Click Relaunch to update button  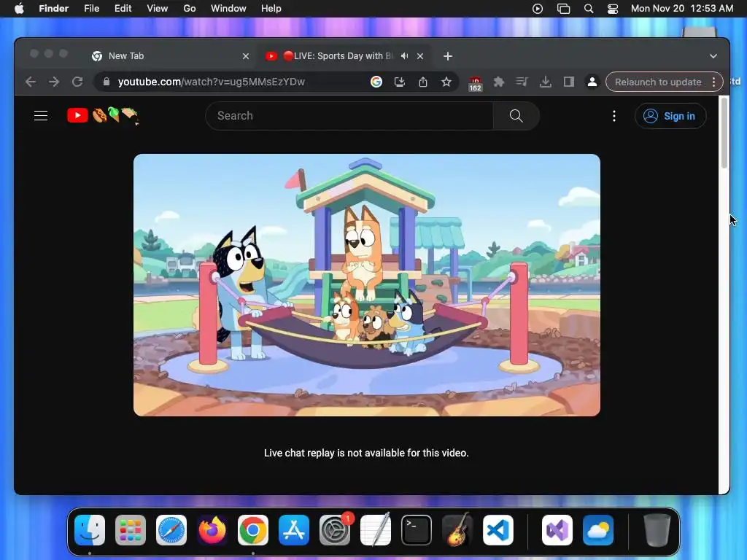658,82
